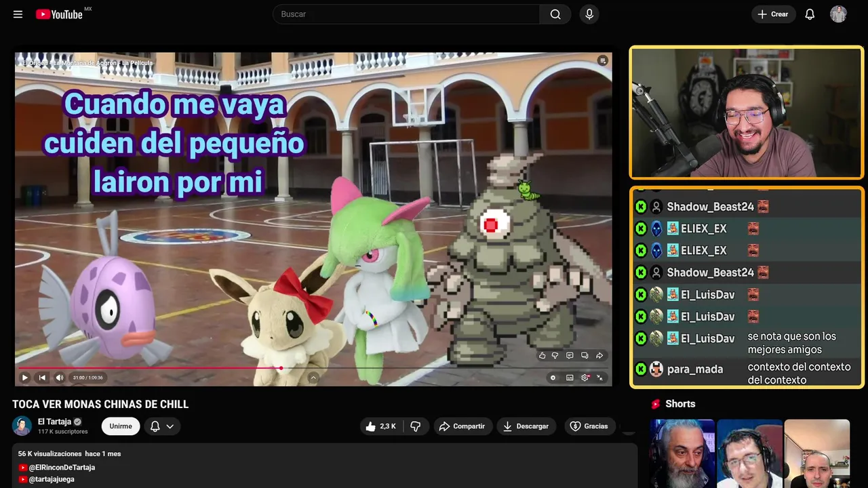The image size is (868, 488).
Task: Open the first Shorts thumbnail with bearded man
Action: pos(682,453)
